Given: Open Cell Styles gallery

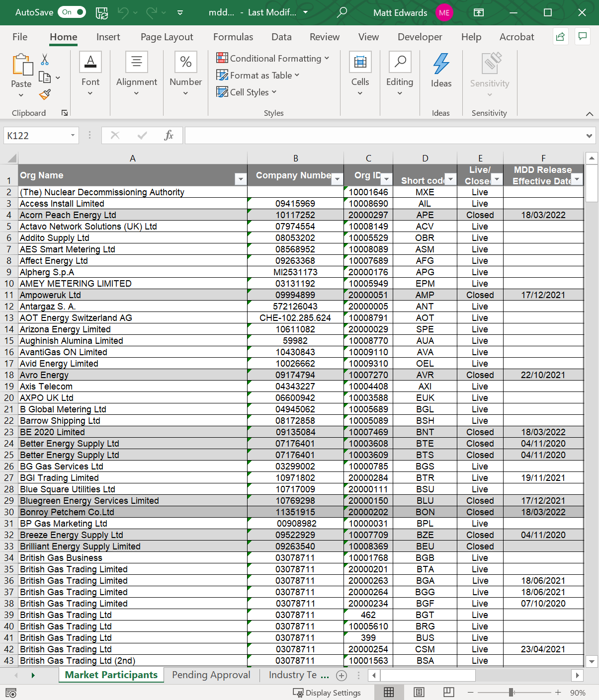Looking at the screenshot, I should (x=246, y=92).
